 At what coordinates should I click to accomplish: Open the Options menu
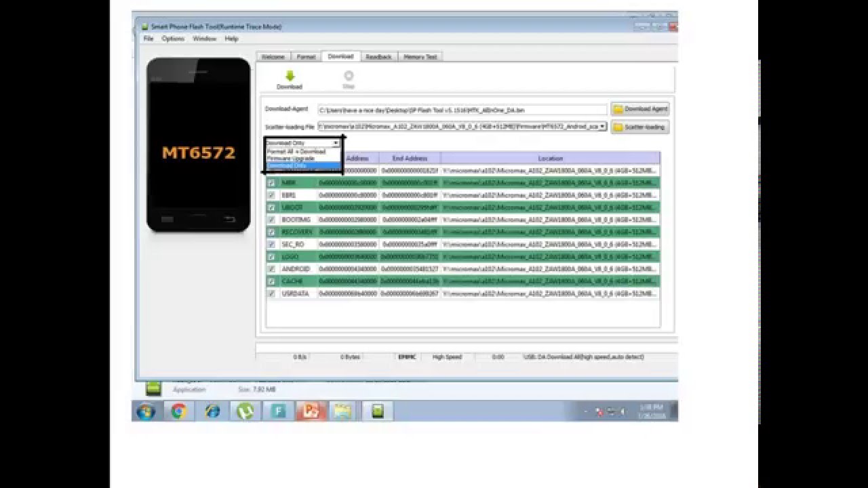click(x=173, y=39)
